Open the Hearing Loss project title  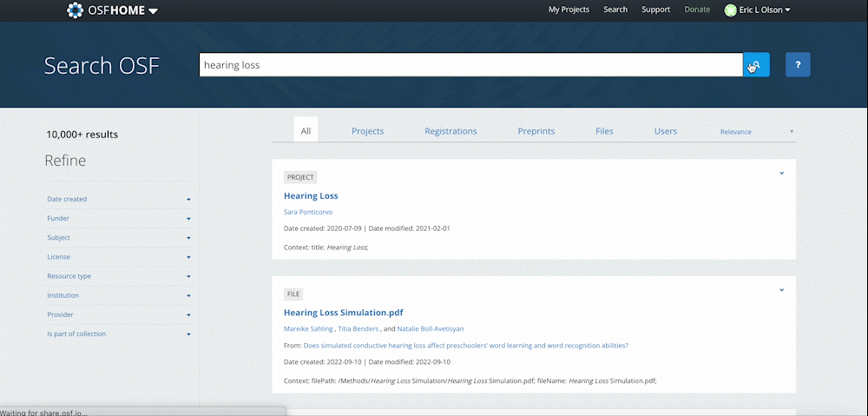(x=311, y=195)
